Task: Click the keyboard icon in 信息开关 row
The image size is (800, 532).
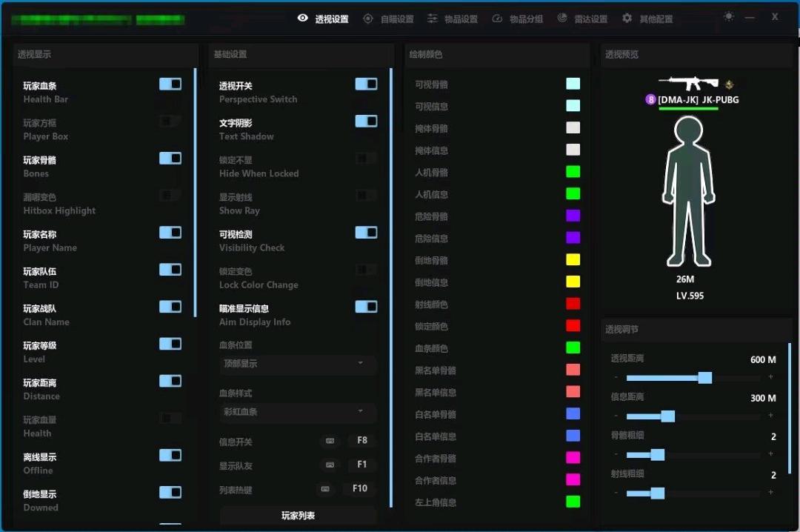Action: click(x=330, y=441)
